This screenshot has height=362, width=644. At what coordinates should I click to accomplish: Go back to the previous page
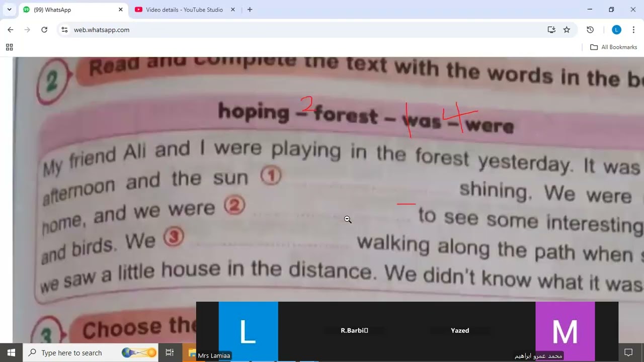pos(11,30)
